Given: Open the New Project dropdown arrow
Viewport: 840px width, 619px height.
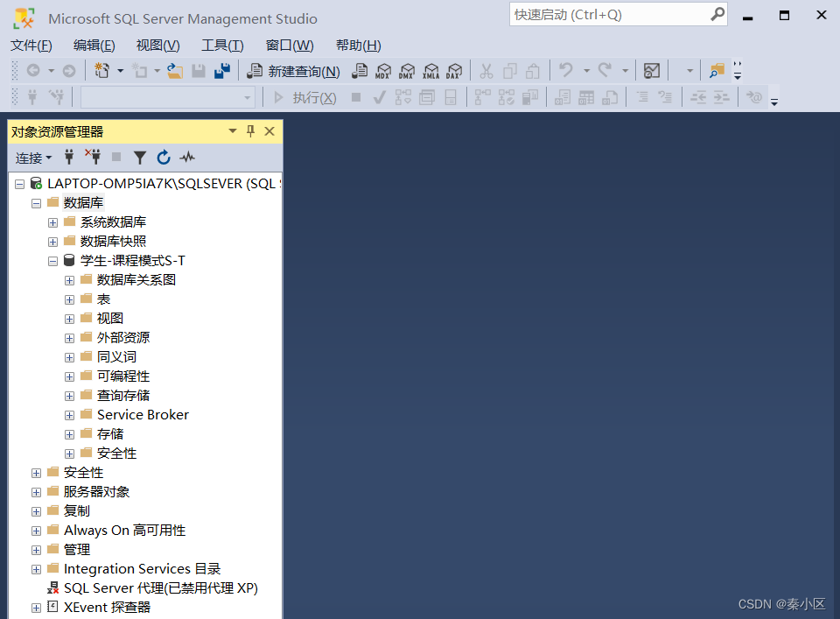Looking at the screenshot, I should tap(121, 71).
